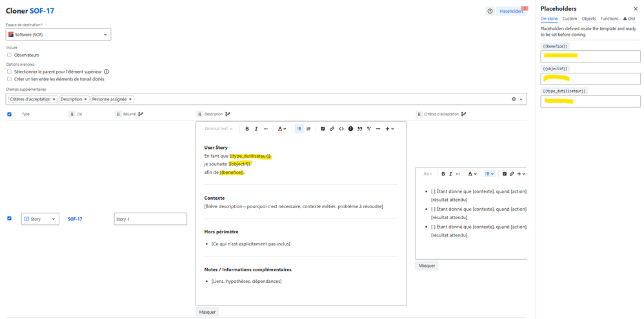Remove Critères d'acceptation tag from fields
644x319 pixels.
[54, 99]
